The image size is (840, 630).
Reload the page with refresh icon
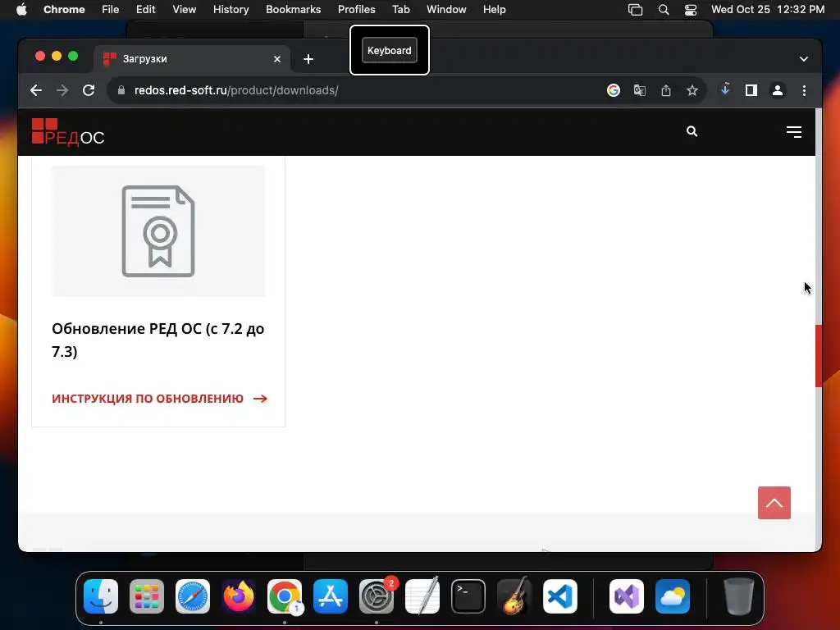coord(89,90)
